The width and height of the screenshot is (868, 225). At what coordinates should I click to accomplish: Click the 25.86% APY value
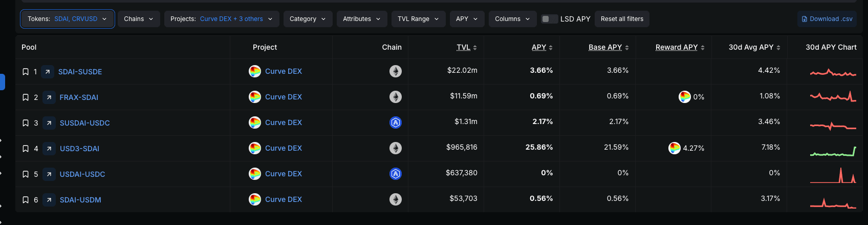(x=539, y=147)
